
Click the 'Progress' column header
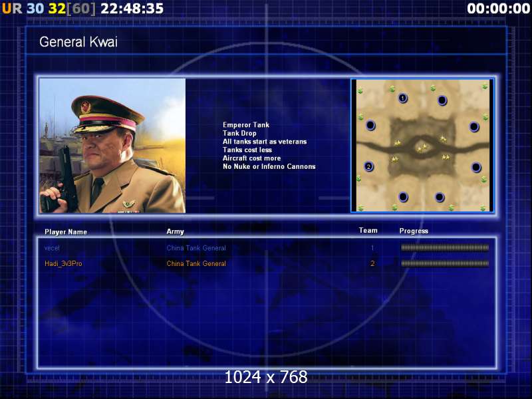[414, 231]
